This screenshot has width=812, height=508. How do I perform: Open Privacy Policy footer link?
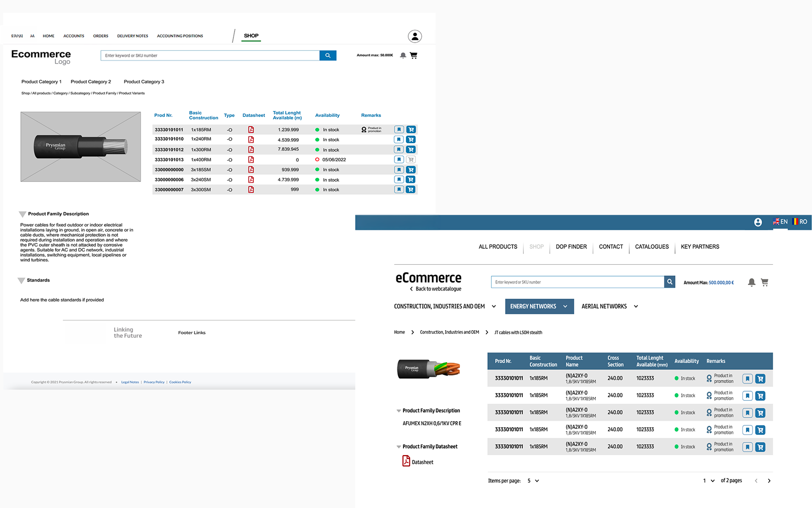[x=154, y=382]
